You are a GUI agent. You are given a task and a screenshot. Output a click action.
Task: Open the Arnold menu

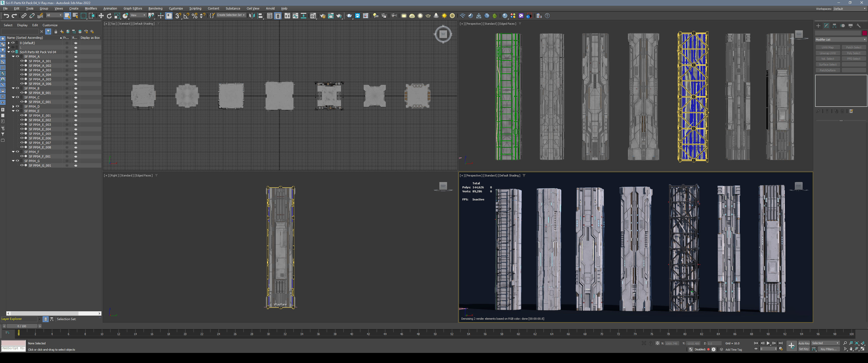[x=270, y=8]
